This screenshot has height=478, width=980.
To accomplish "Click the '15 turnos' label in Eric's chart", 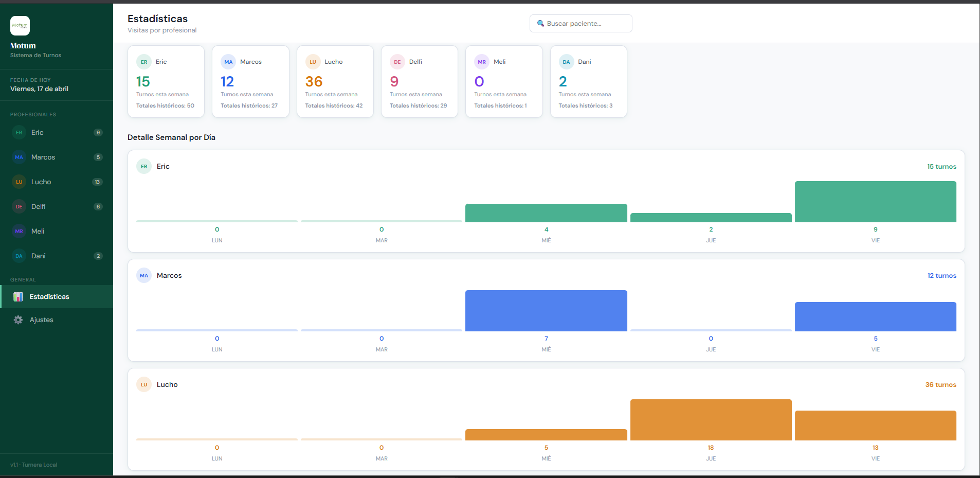I will (941, 167).
